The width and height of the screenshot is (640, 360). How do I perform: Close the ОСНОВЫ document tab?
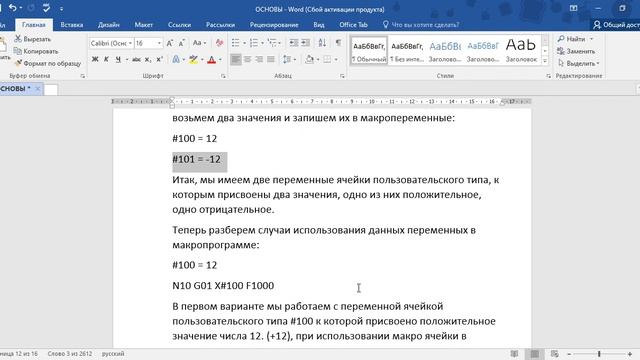point(38,89)
